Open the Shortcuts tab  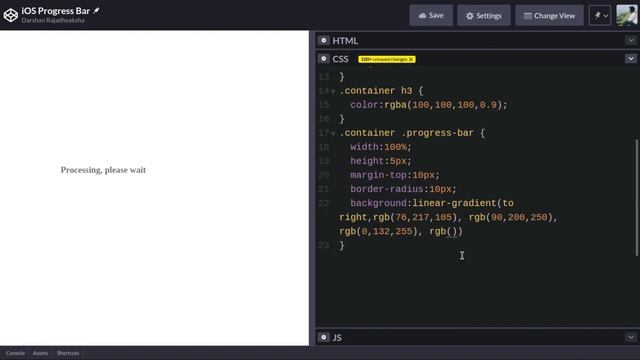(68, 353)
